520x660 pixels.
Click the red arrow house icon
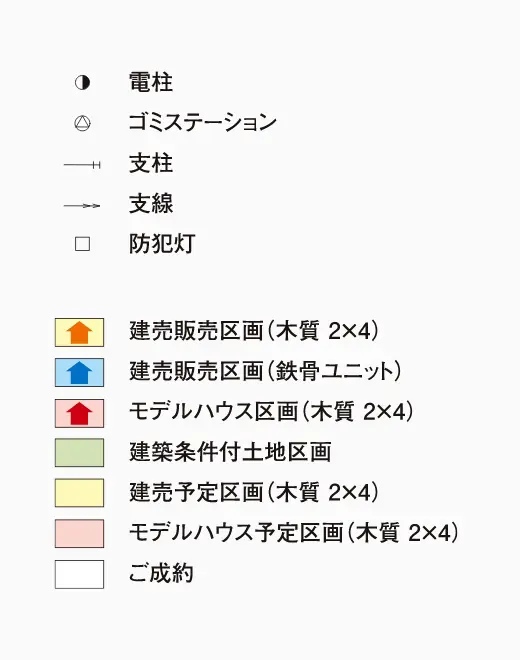pos(79,413)
